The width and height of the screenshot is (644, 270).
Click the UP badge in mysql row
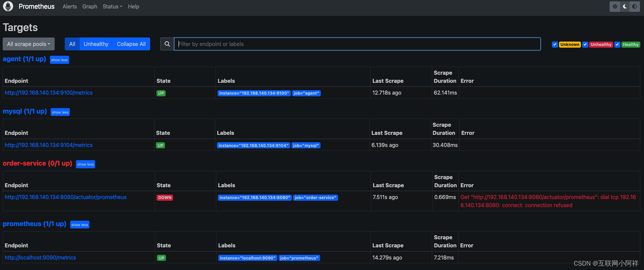161,146
